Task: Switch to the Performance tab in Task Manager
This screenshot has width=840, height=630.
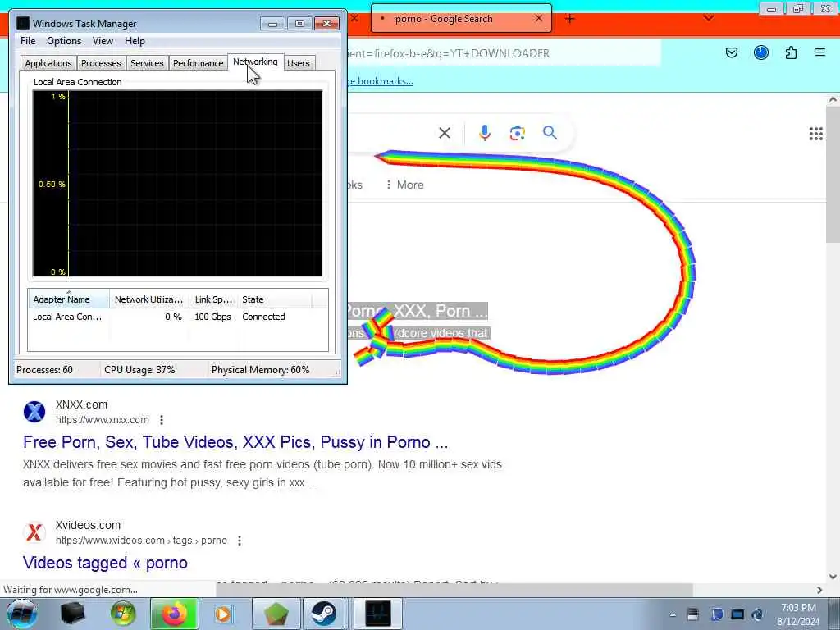Action: pos(198,63)
